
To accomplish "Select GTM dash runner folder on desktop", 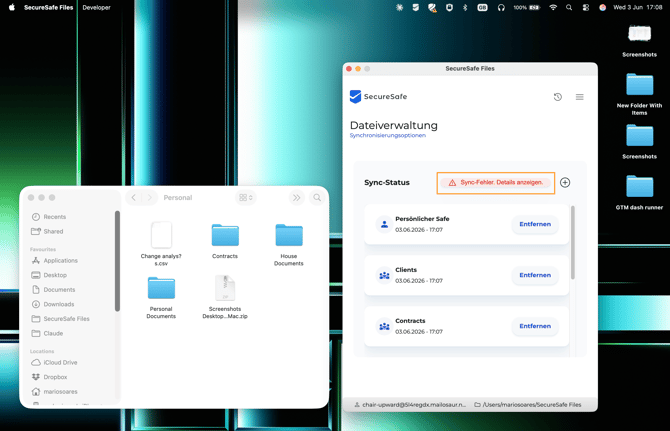I will 639,192.
